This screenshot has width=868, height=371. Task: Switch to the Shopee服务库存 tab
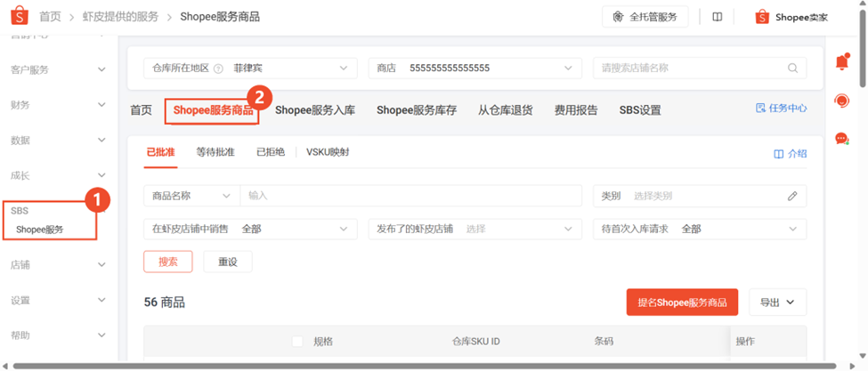click(417, 110)
